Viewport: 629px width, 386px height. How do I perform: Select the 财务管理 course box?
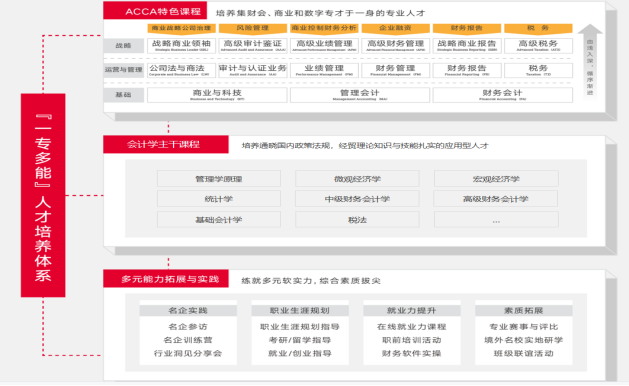point(396,70)
